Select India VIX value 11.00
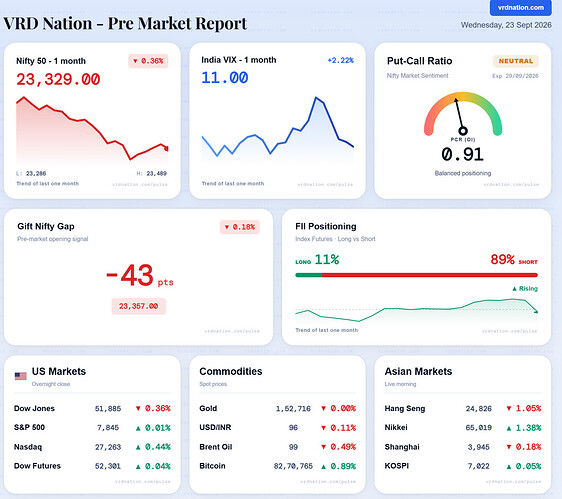Image resolution: width=562 pixels, height=499 pixels. [x=225, y=78]
